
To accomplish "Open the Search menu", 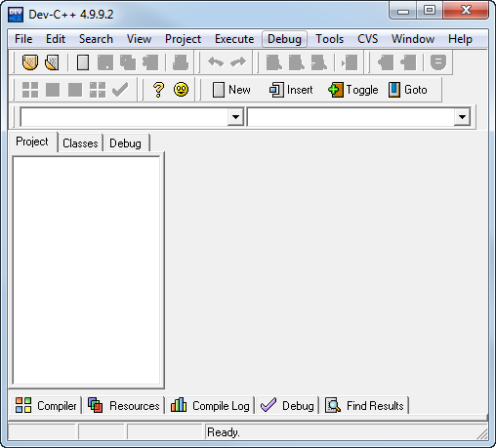I will [96, 39].
